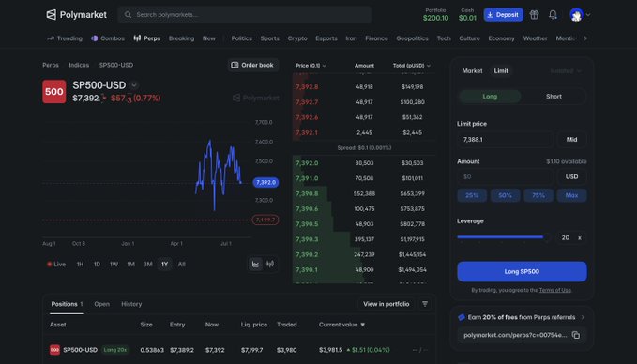Open the gift rewards icon
637x364 pixels.
(534, 15)
